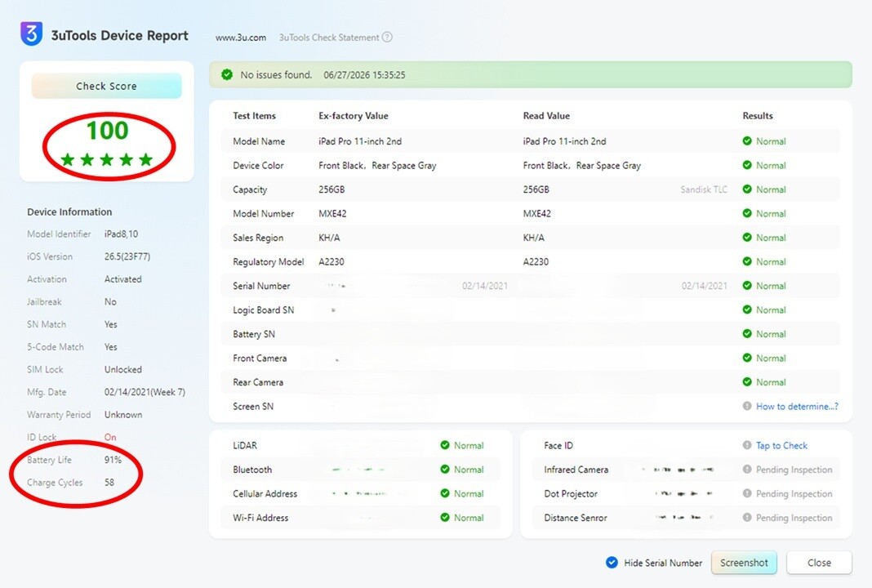This screenshot has width=872, height=588.
Task: Click the red ID Lock On value
Action: pyautogui.click(x=110, y=437)
